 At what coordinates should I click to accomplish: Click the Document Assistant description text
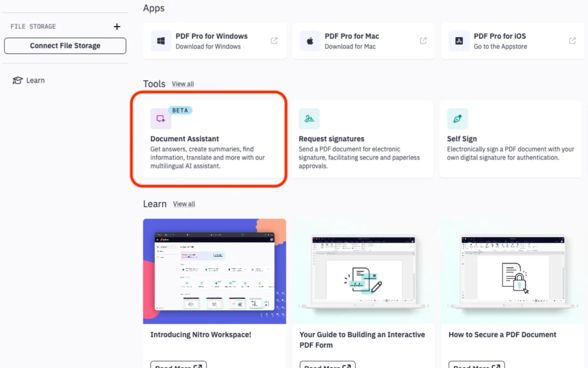tap(208, 158)
